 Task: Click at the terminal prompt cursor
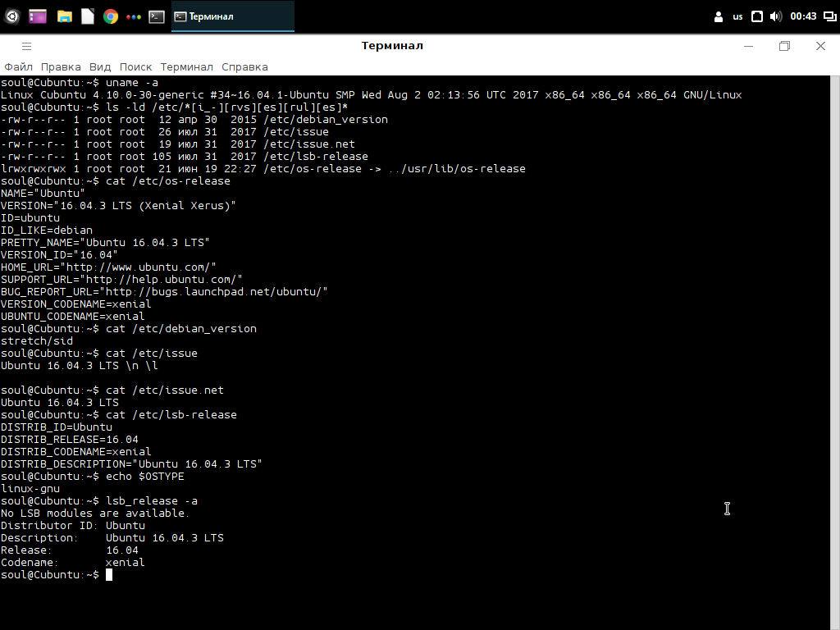[109, 575]
